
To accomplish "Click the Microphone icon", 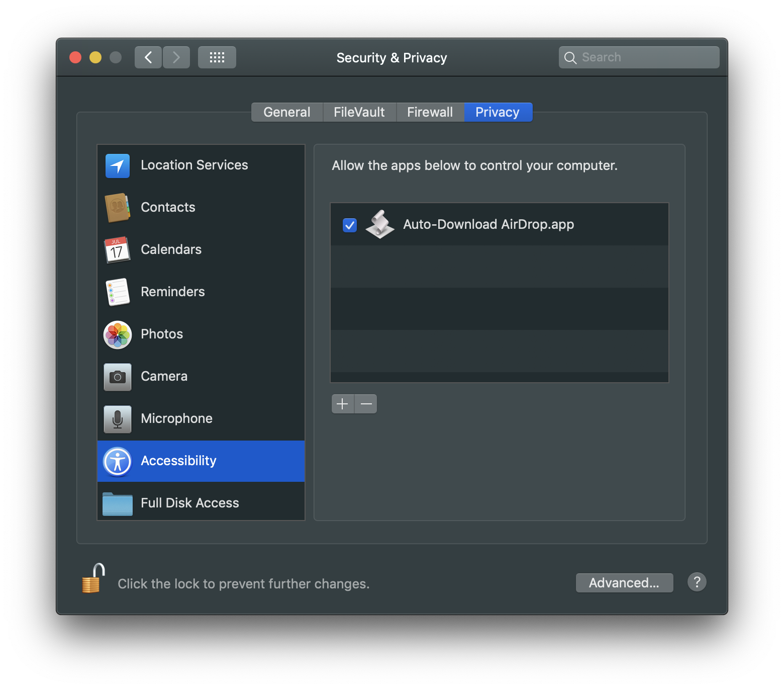I will click(x=117, y=419).
